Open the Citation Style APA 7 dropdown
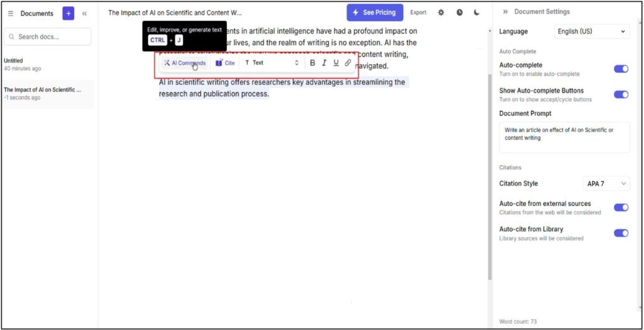644x330 pixels. coord(606,183)
